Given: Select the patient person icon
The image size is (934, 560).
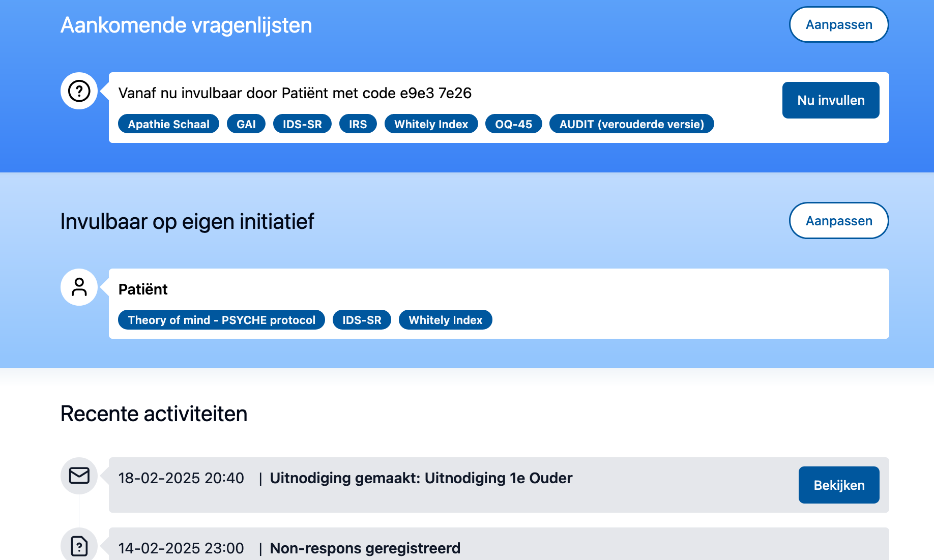Looking at the screenshot, I should (x=79, y=287).
